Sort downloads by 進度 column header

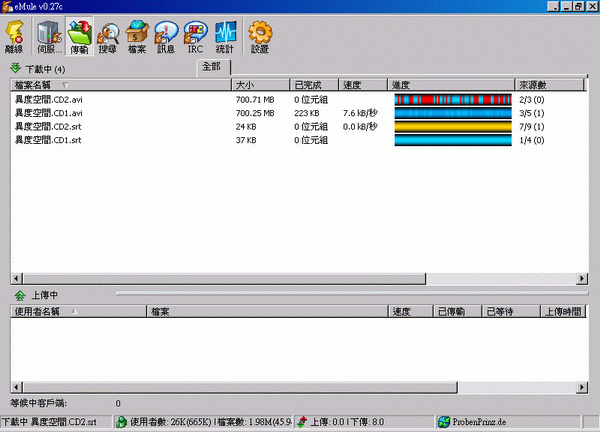coord(451,85)
